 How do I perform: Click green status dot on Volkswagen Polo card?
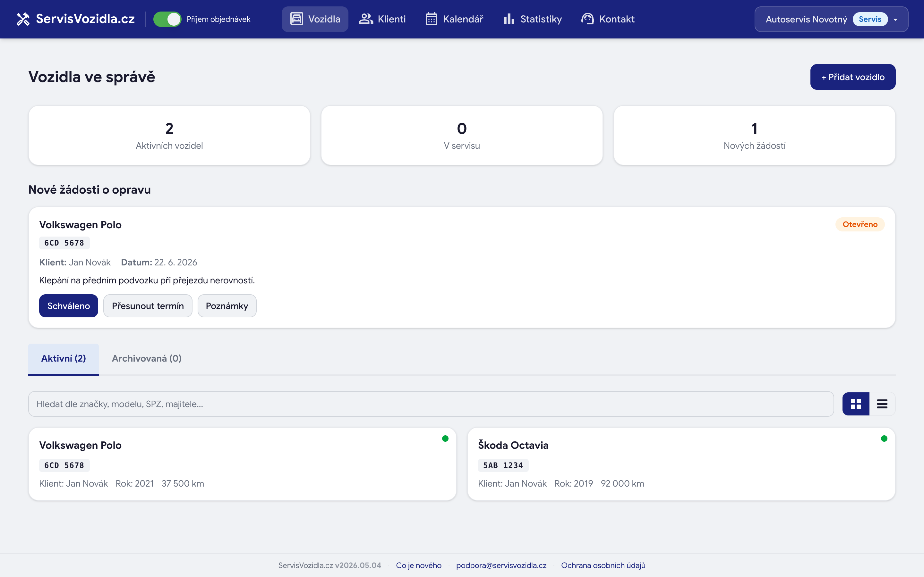click(x=445, y=439)
